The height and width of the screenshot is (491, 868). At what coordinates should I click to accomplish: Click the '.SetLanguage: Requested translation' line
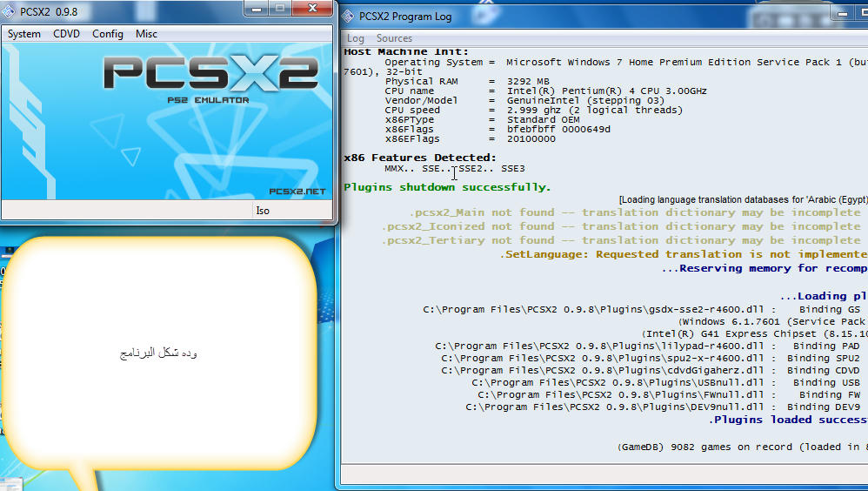point(684,254)
